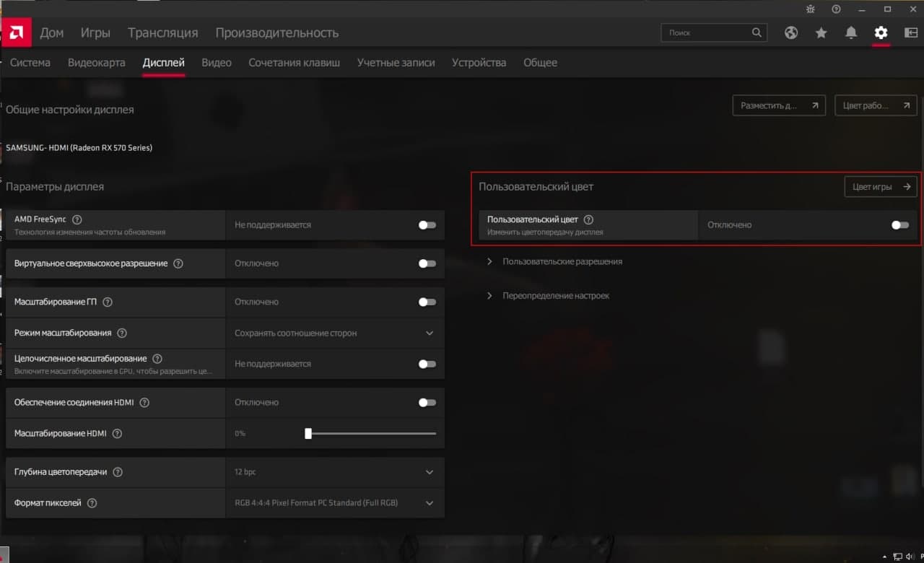
Task: Open Формат пикселей RGB 4:4:4 dropdown
Action: click(x=335, y=503)
